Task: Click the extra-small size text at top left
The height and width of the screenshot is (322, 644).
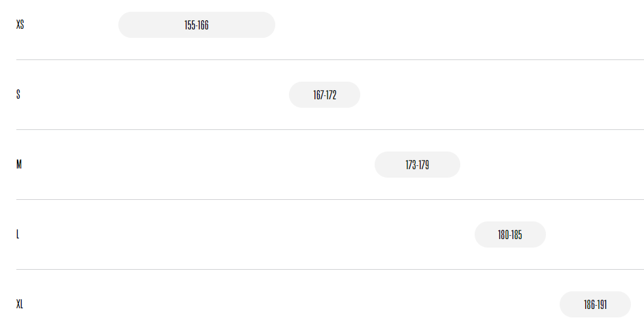Action: click(x=20, y=25)
